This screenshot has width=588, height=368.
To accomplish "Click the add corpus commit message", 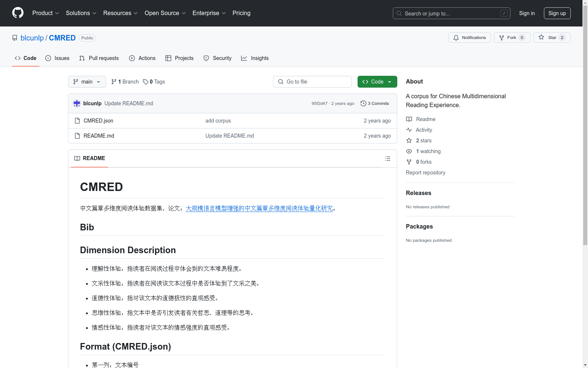I will (218, 121).
